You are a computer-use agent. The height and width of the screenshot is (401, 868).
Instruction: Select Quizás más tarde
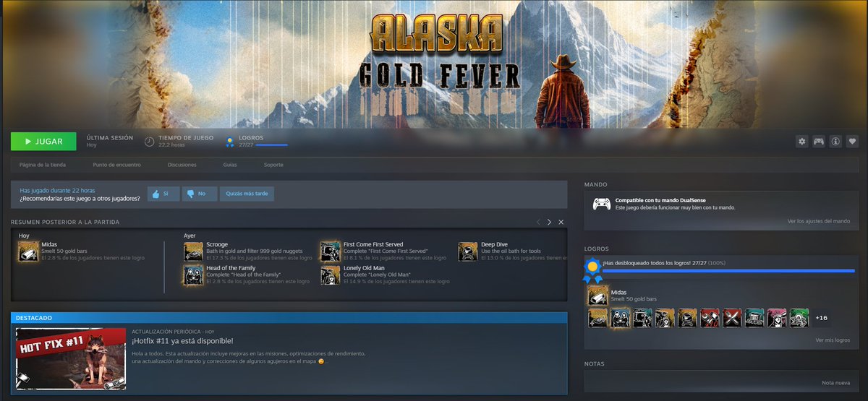(x=247, y=194)
